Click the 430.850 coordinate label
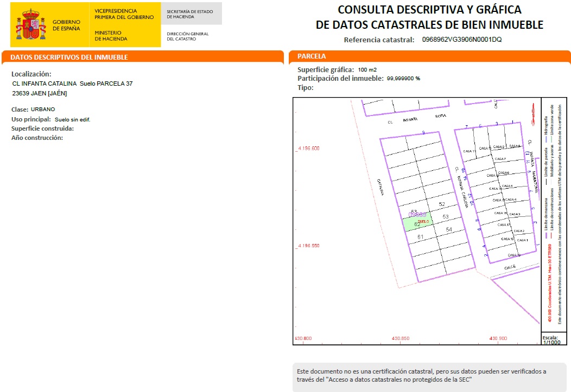 click(401, 338)
